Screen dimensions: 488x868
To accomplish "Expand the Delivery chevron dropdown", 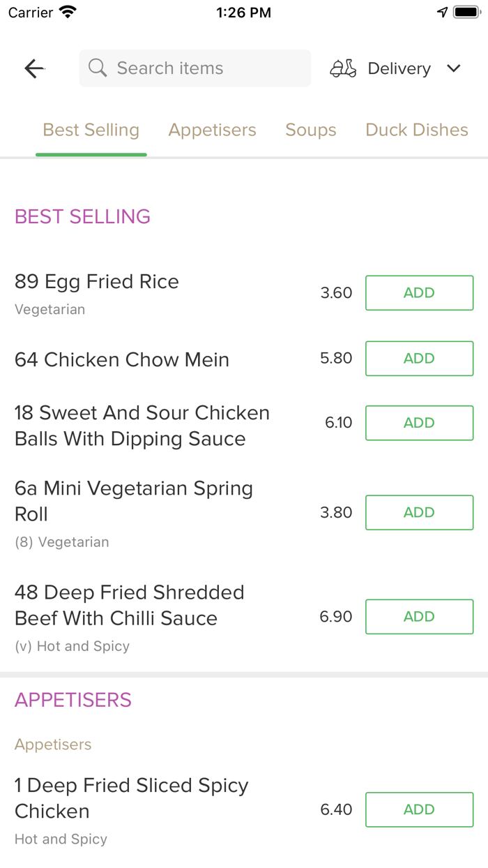I will (x=454, y=68).
